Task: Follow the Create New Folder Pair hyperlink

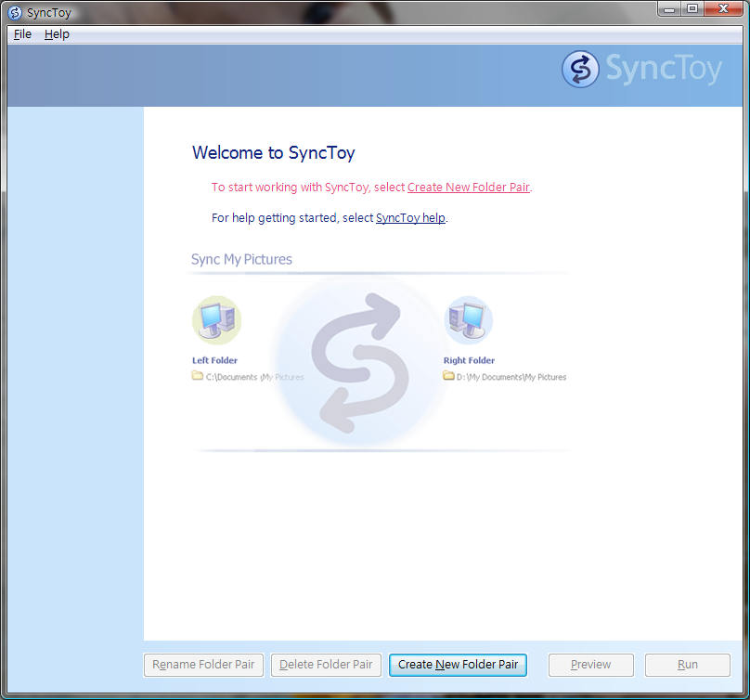Action: click(468, 188)
